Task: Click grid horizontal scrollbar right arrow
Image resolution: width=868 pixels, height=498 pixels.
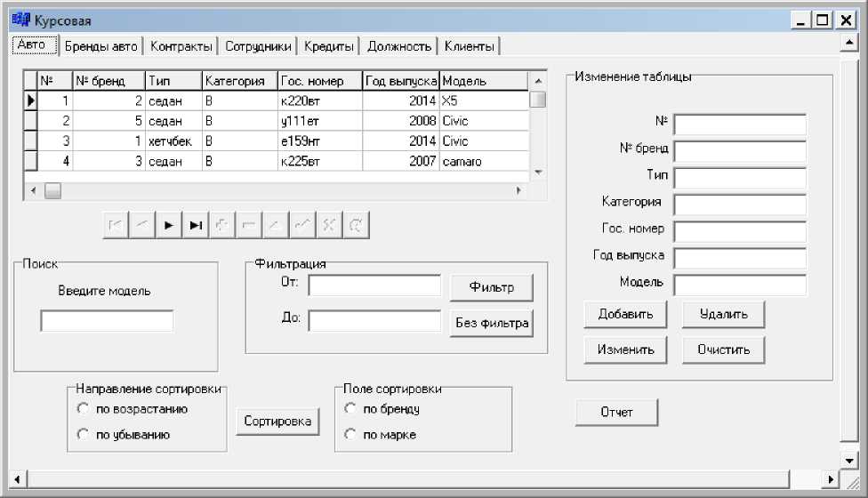Action: click(x=518, y=190)
